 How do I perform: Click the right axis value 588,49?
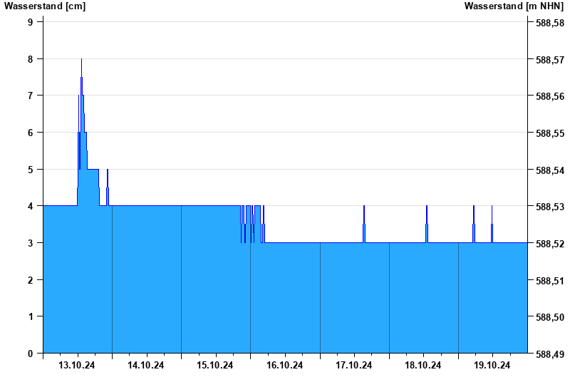(x=550, y=354)
